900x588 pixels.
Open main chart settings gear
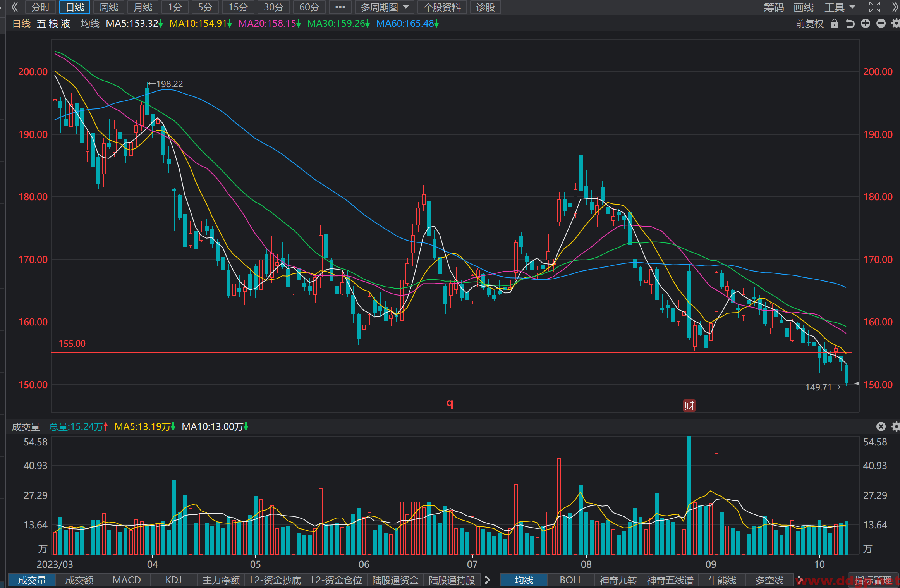tap(895, 24)
